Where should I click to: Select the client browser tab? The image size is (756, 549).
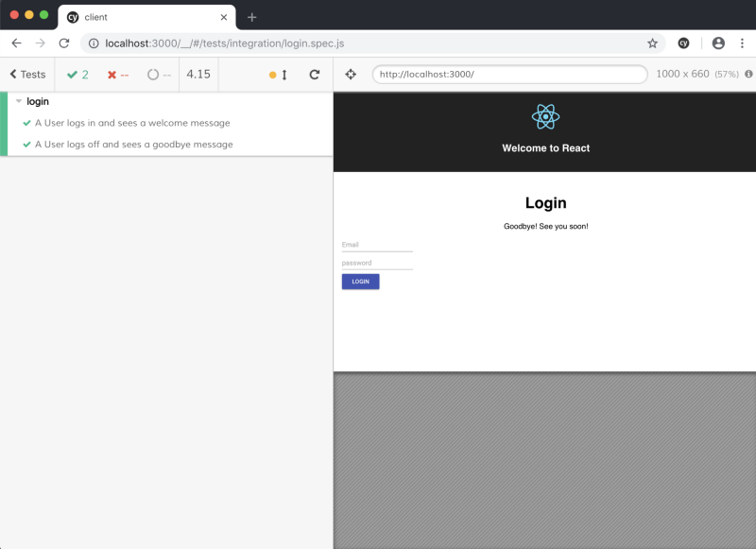pyautogui.click(x=142, y=17)
